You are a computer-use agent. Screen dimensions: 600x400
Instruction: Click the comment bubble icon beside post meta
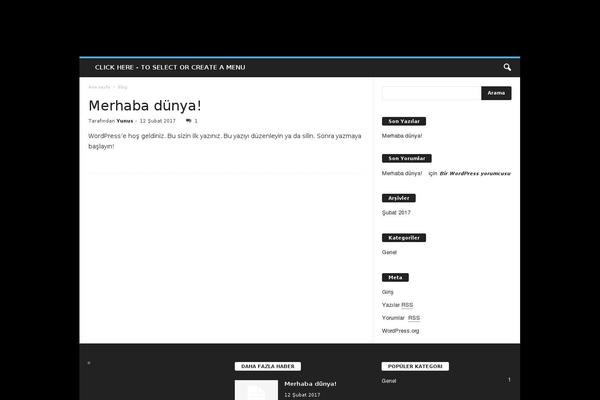coord(188,121)
